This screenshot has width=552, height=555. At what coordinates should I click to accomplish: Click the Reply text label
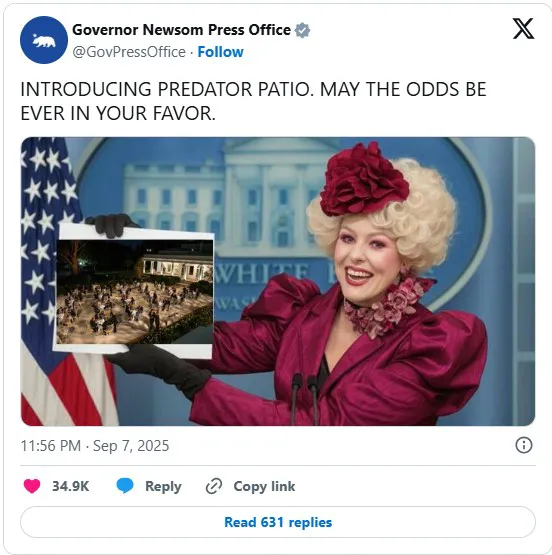[163, 487]
